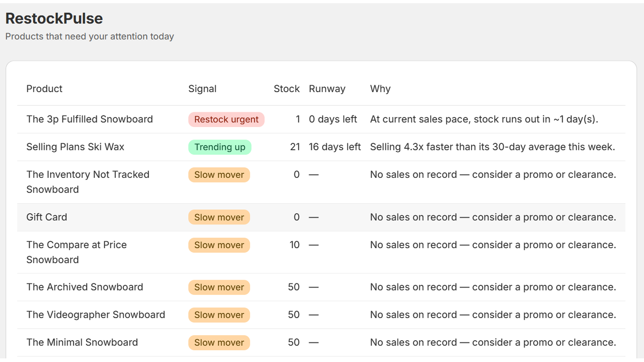Screen dimensions: 644x362
Task: Select The Inventory Not Tracked Snowboard name
Action: tap(88, 182)
